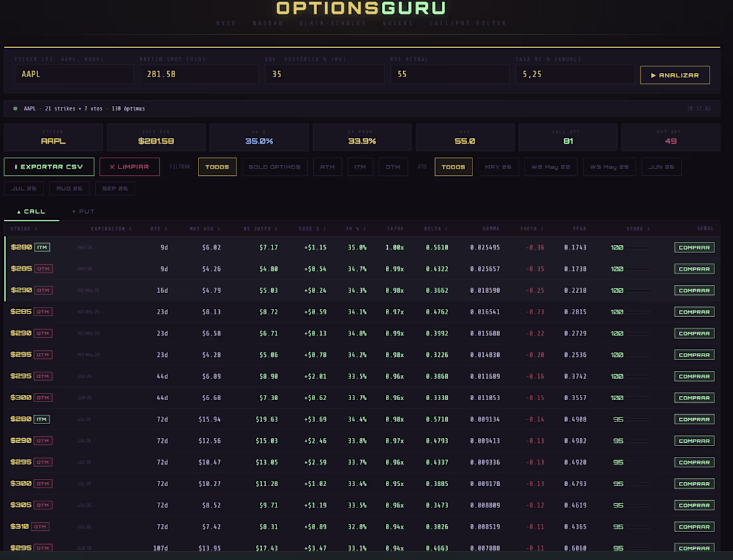This screenshot has width=733, height=560.
Task: Sort by the IV % column header
Action: pos(357,228)
